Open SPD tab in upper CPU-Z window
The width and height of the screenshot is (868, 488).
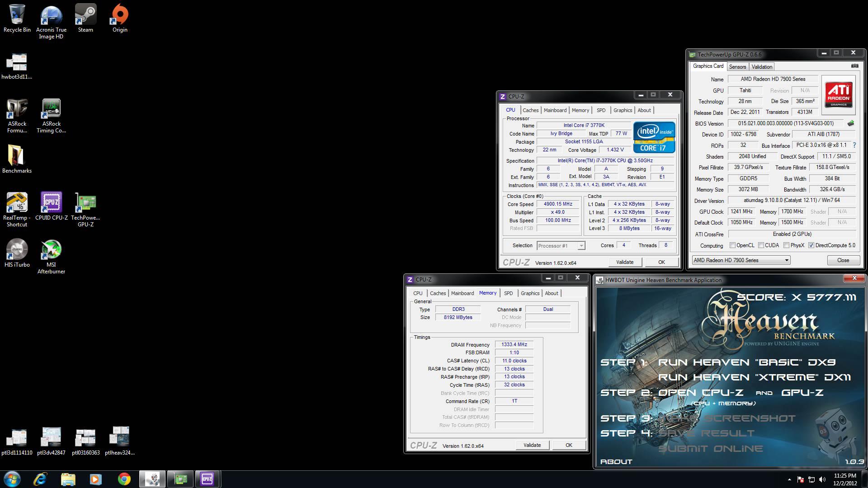coord(601,110)
